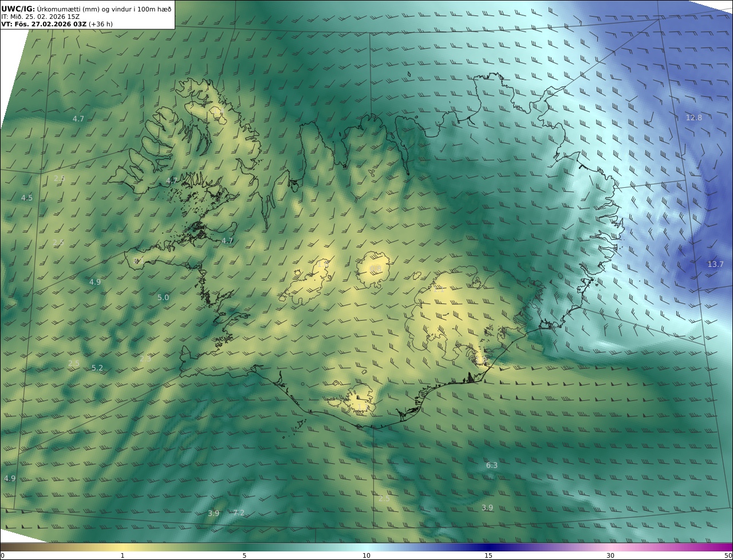The width and height of the screenshot is (733, 560).
Task: Click the pale yellow band of the colorbar
Action: tap(123, 547)
